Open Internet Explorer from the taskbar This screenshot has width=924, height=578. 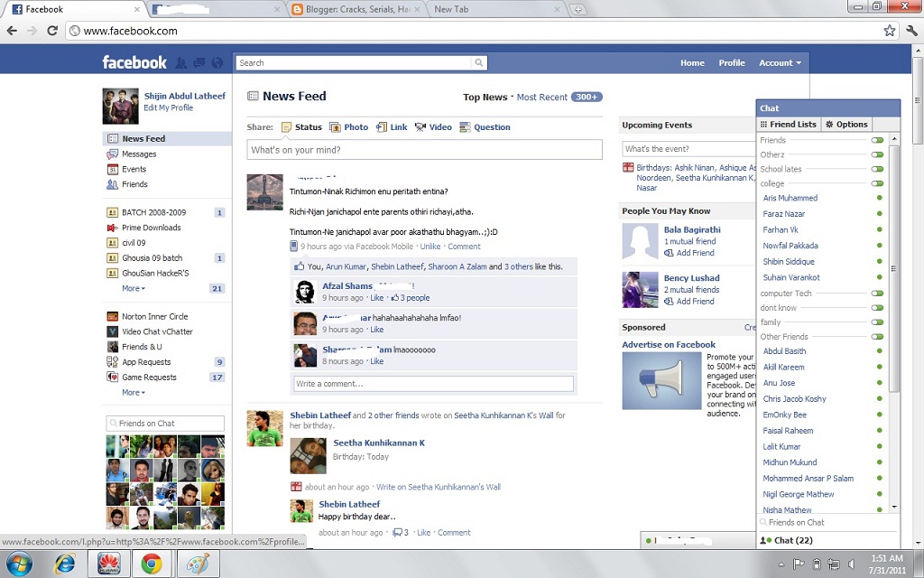pyautogui.click(x=64, y=564)
